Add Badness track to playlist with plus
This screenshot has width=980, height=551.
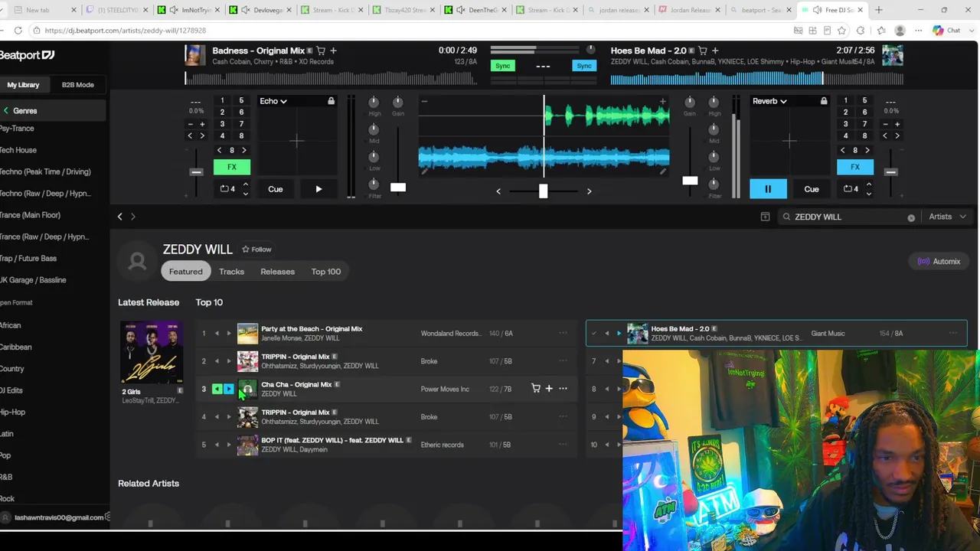tap(333, 51)
